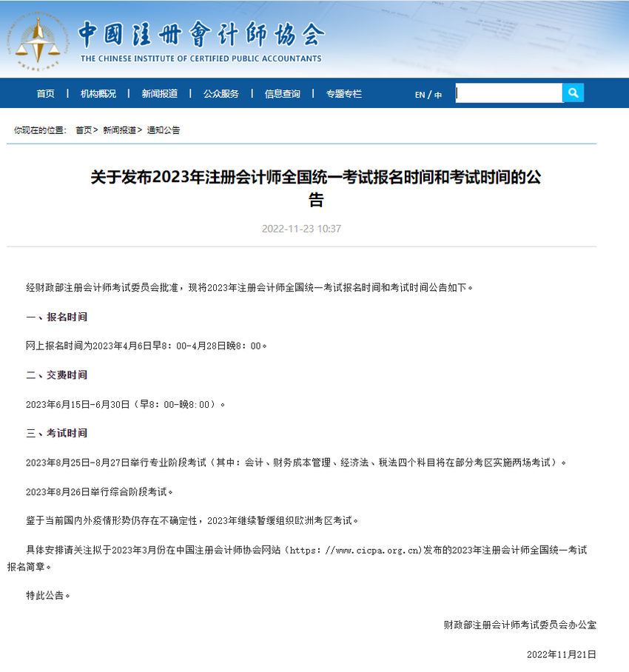Click the date 2022年11月21日 at the bottom
This screenshot has width=629, height=672.
click(562, 654)
